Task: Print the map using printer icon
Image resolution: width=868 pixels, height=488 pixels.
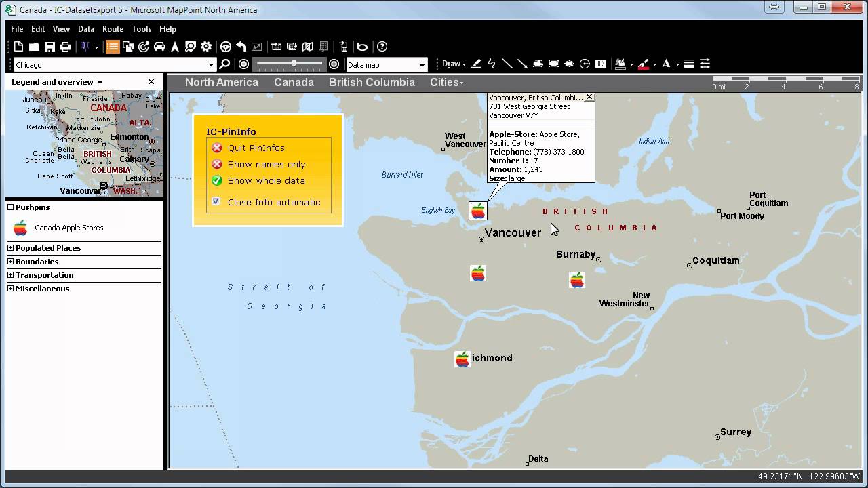Action: [65, 47]
